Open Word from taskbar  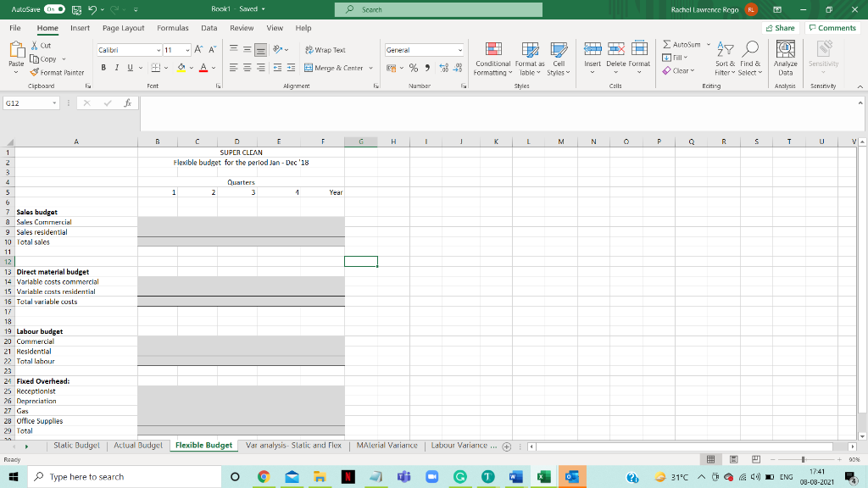coord(515,476)
